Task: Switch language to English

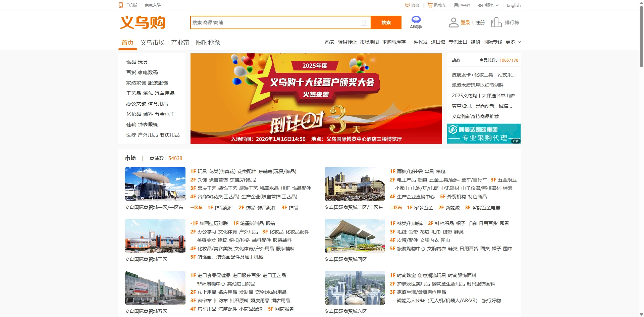Action: (514, 5)
